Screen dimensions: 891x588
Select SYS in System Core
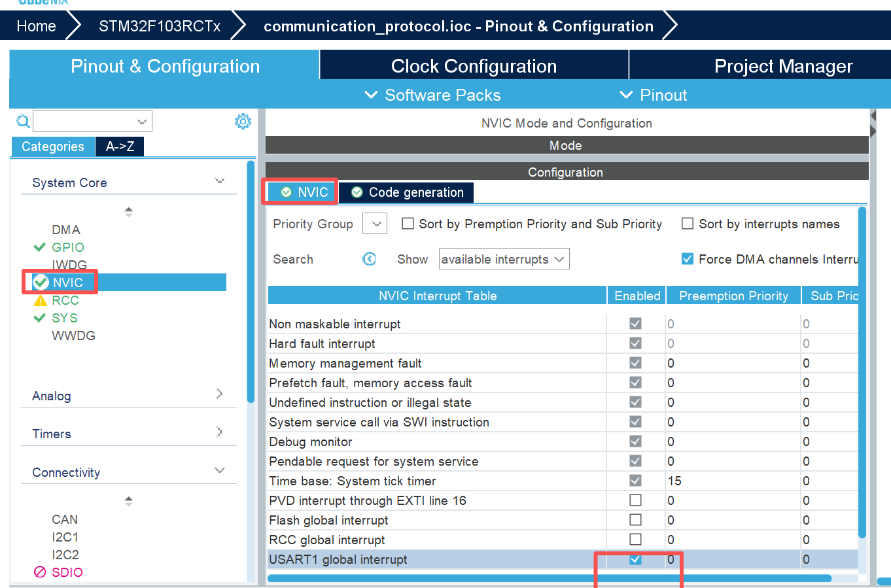pyautogui.click(x=65, y=318)
